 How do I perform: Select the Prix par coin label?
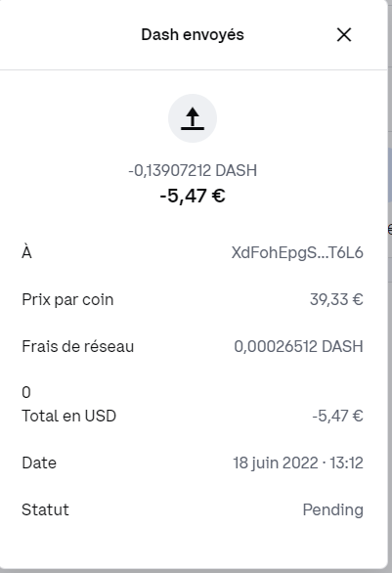tap(67, 299)
